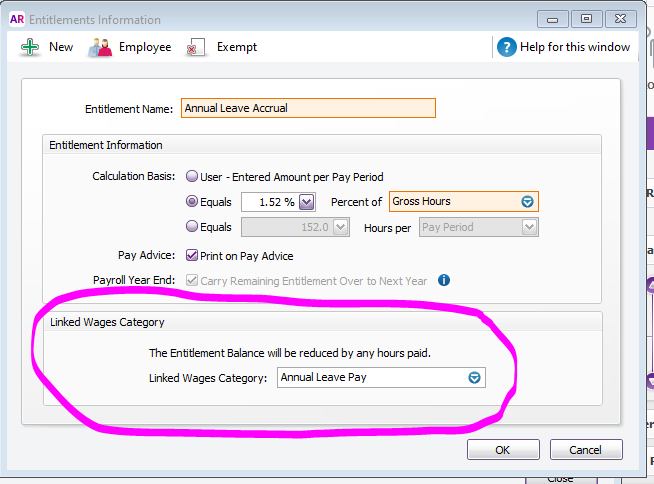The image size is (654, 484).
Task: Open the Employee list icon
Action: 100,47
